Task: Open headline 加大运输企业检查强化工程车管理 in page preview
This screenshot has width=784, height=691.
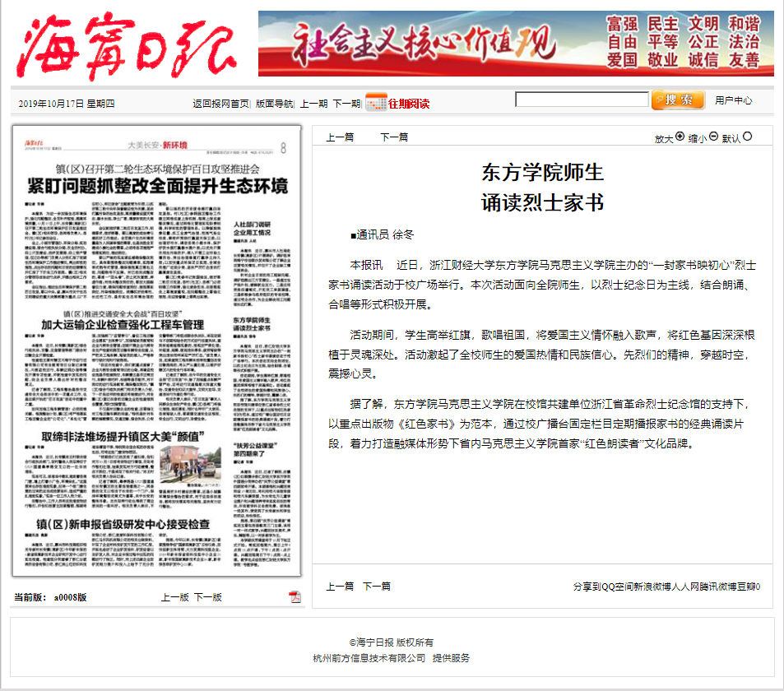Action: click(123, 324)
